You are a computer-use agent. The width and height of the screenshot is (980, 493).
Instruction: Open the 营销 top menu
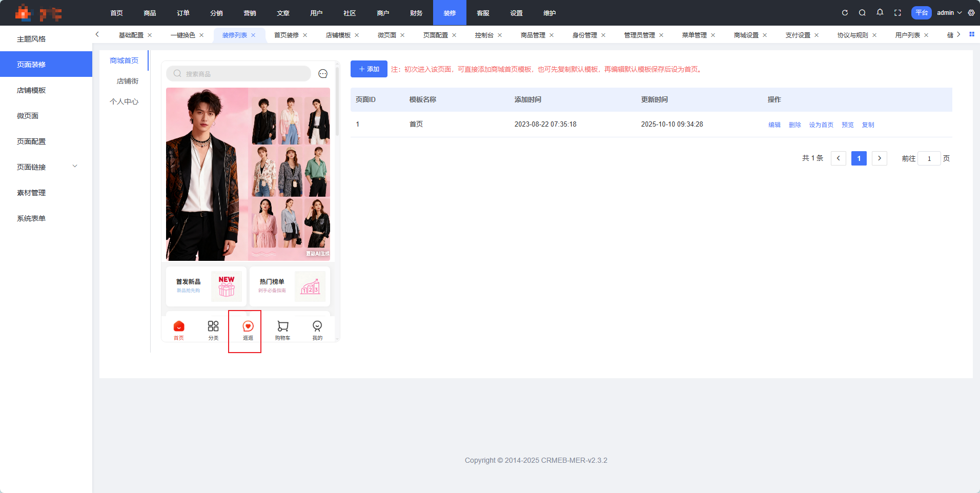pyautogui.click(x=250, y=13)
